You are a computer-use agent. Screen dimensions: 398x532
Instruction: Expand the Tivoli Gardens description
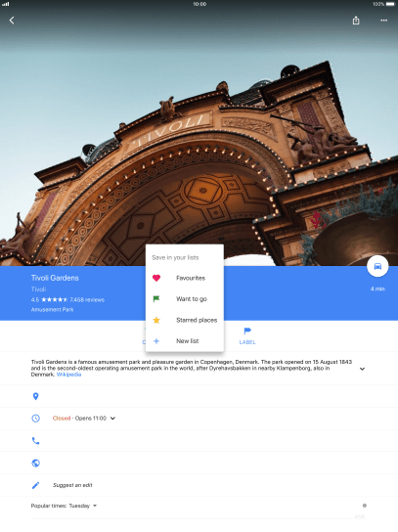click(362, 369)
